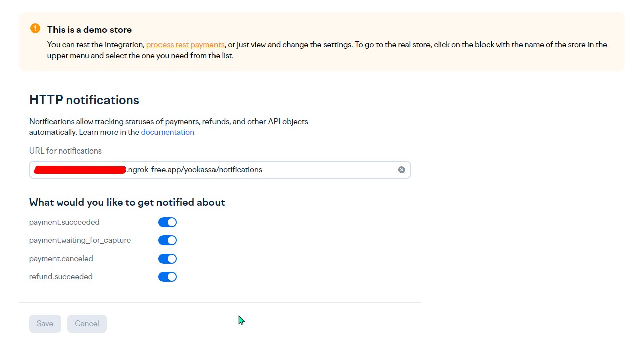Click the orange warning icon in the banner
Viewport: 644px width, 349px height.
35,28
